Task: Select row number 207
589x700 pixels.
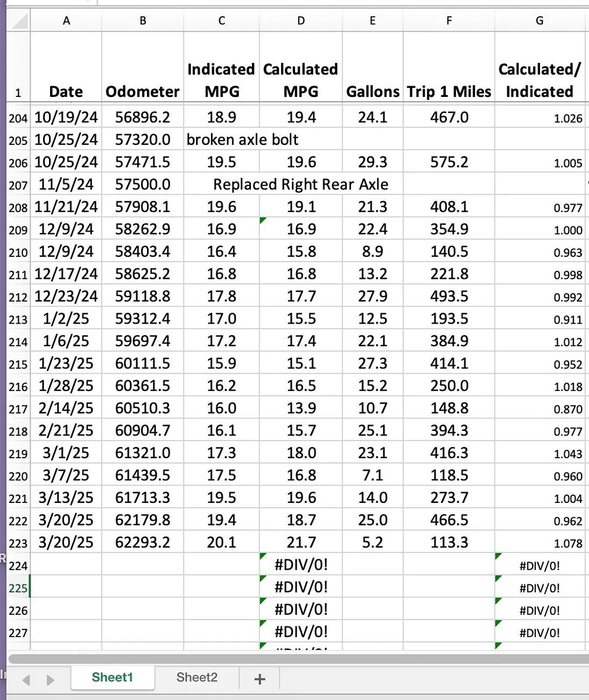Action: click(x=17, y=184)
